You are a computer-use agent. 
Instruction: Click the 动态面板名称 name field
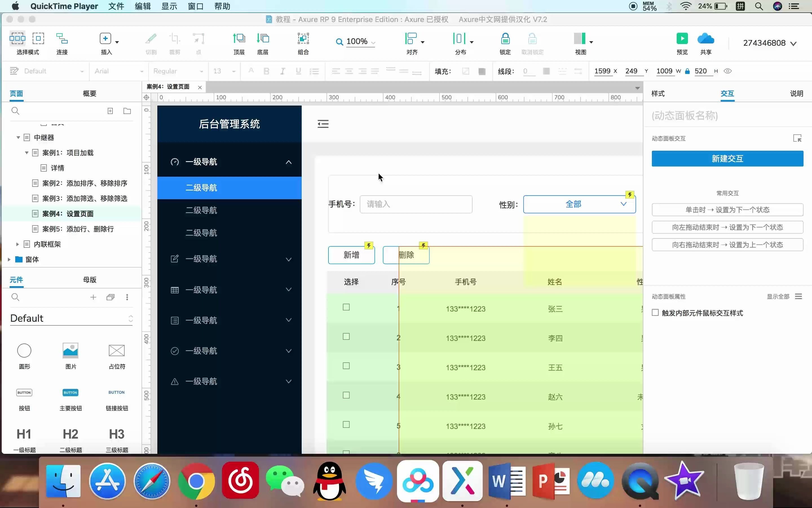point(727,116)
